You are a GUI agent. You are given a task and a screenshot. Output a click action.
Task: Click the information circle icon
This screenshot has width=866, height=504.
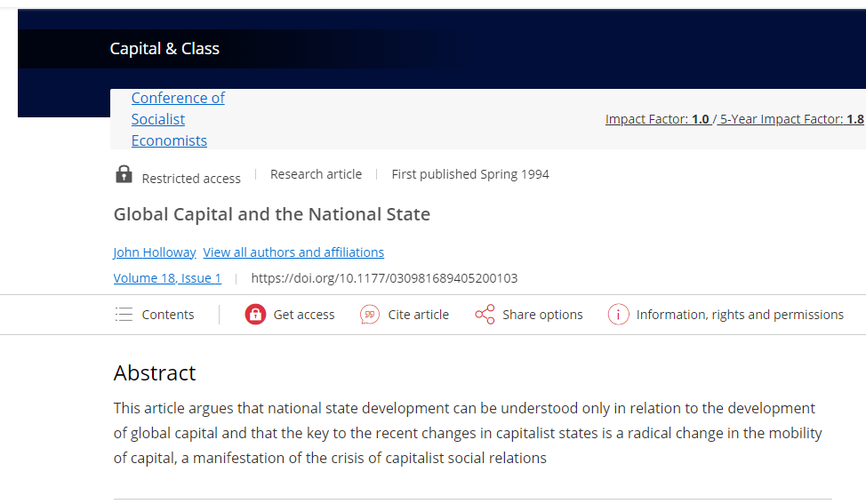click(x=618, y=315)
